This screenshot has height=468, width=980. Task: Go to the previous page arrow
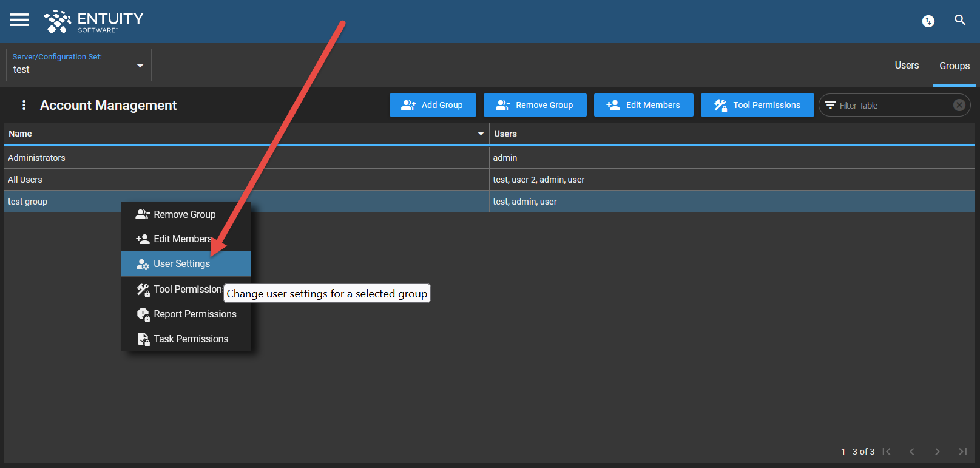coord(911,452)
